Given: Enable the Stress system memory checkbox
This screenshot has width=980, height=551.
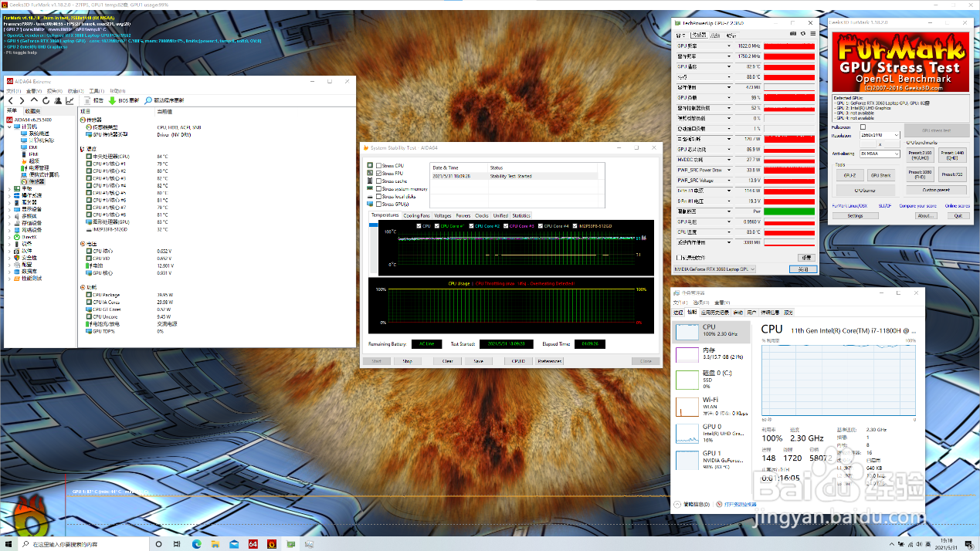Looking at the screenshot, I should pyautogui.click(x=378, y=189).
